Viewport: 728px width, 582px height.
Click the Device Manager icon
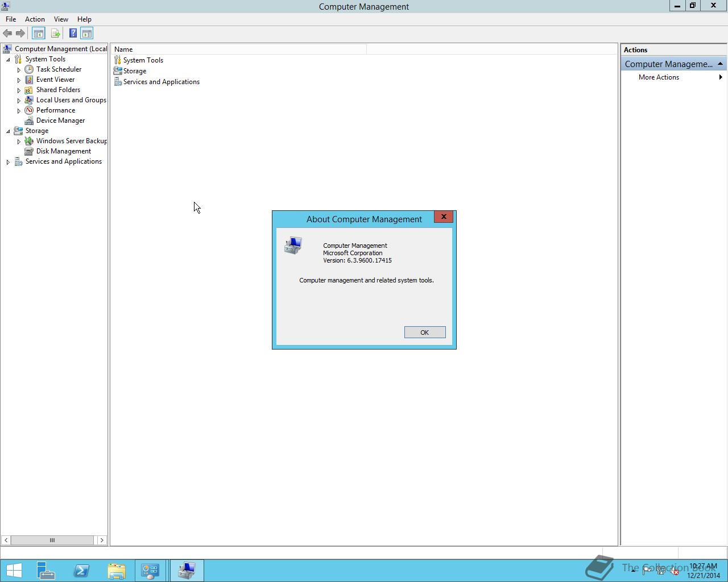tap(29, 120)
